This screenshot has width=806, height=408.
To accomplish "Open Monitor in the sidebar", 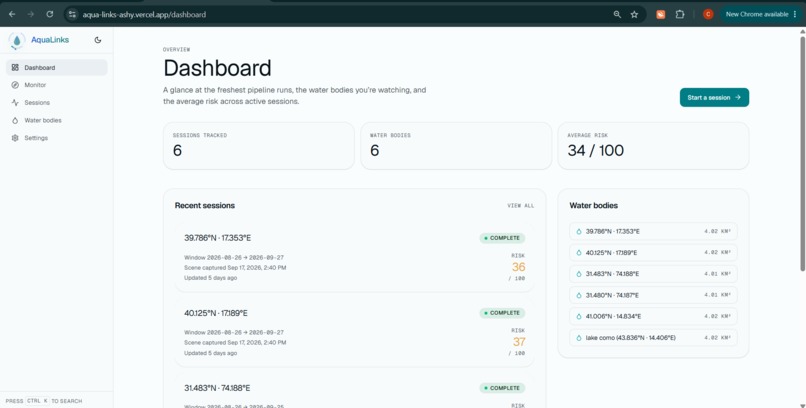I will pos(57,85).
